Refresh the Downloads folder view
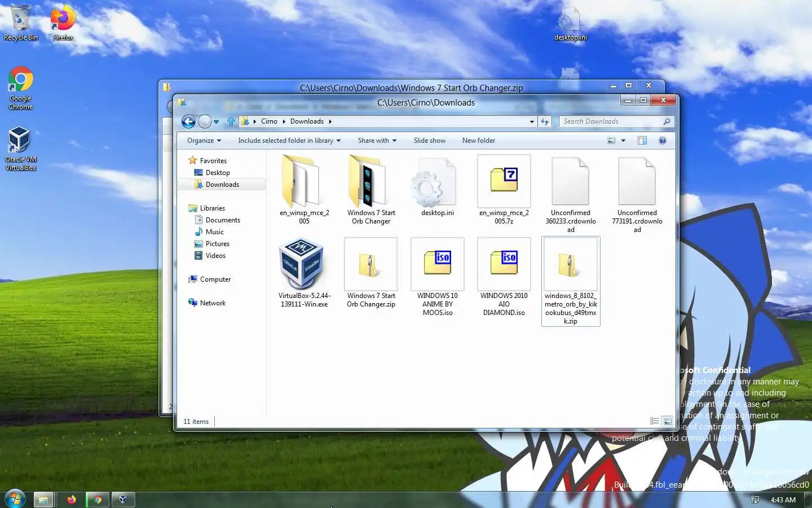 pyautogui.click(x=545, y=121)
